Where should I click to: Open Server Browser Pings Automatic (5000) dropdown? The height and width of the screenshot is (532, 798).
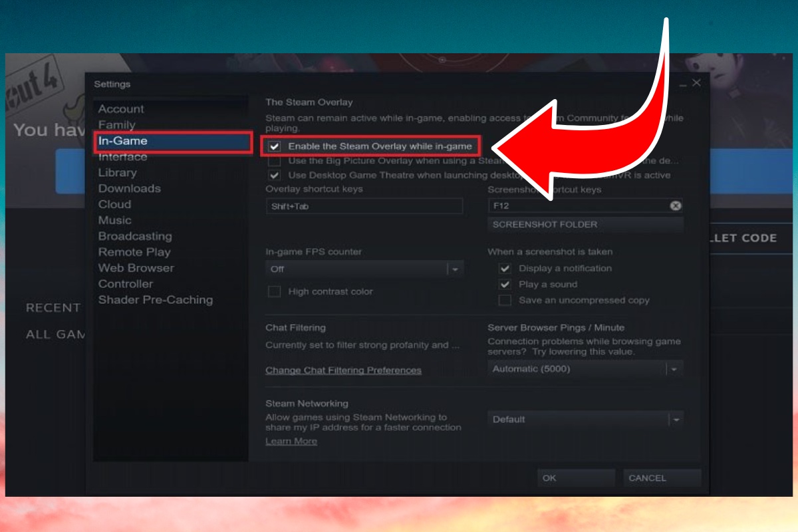(585, 369)
